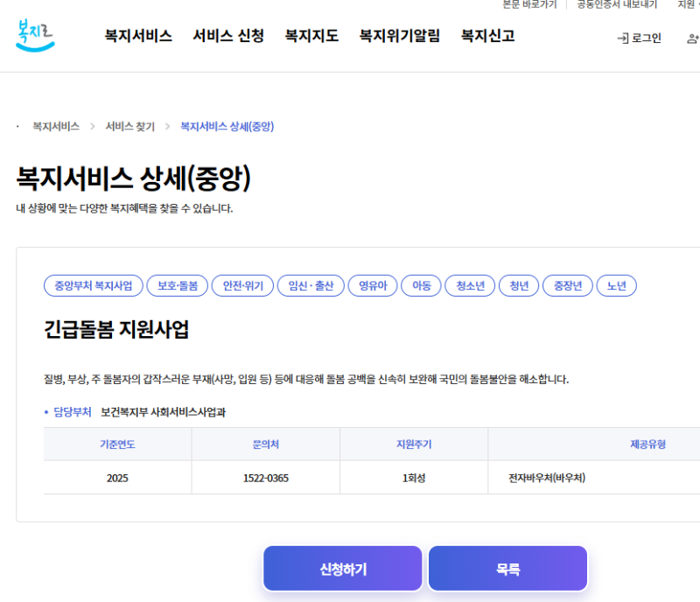Screen dimensions: 700x602
Task: Click the 신청하기 apply button
Action: (x=342, y=568)
